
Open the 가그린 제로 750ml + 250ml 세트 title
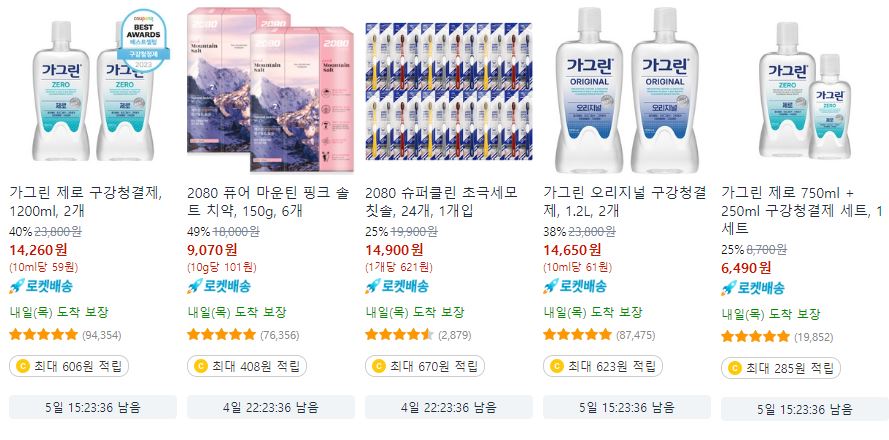[x=802, y=211]
